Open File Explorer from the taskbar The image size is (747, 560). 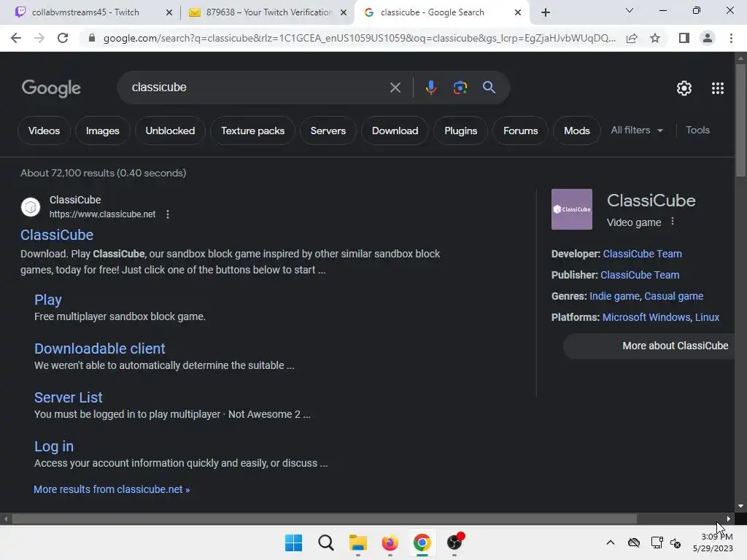357,542
